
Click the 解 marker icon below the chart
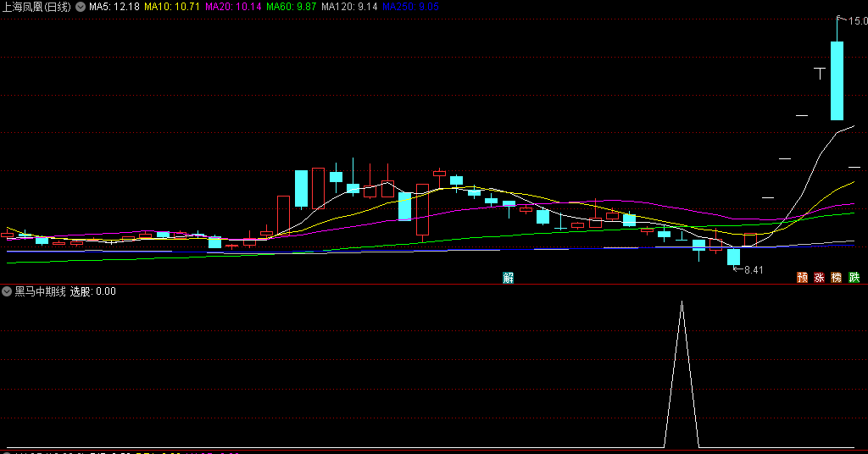coord(509,278)
